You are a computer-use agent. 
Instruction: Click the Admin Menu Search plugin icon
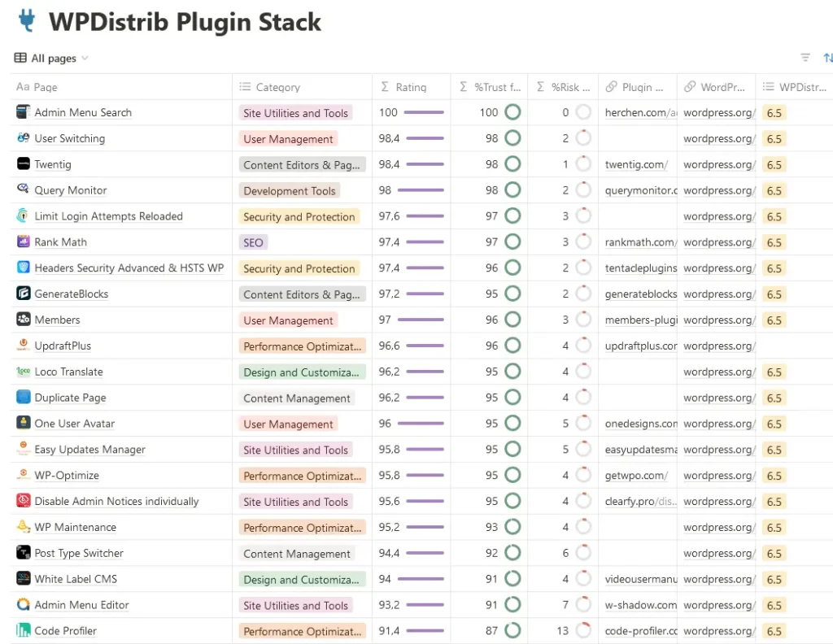coord(24,112)
